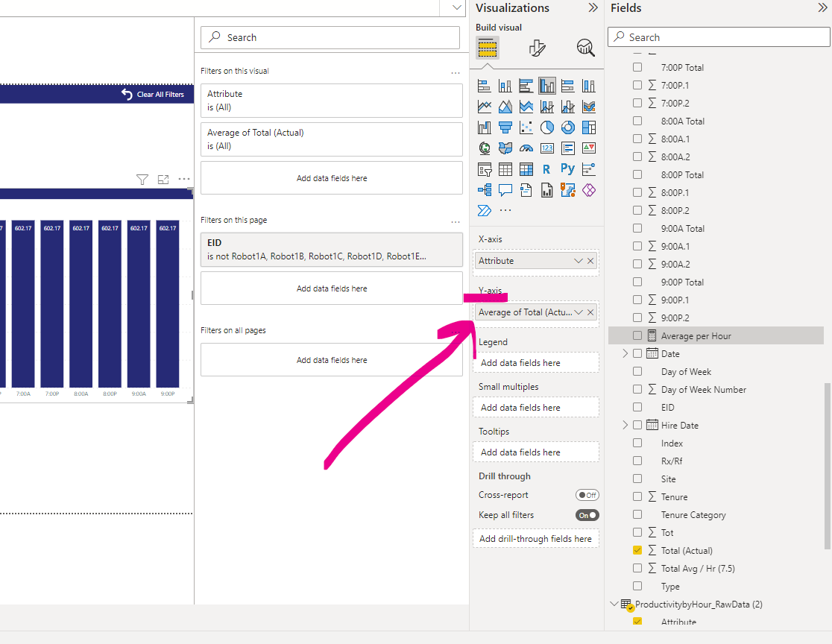Select the Build visual tab icon
This screenshot has width=832, height=644.
(x=487, y=48)
